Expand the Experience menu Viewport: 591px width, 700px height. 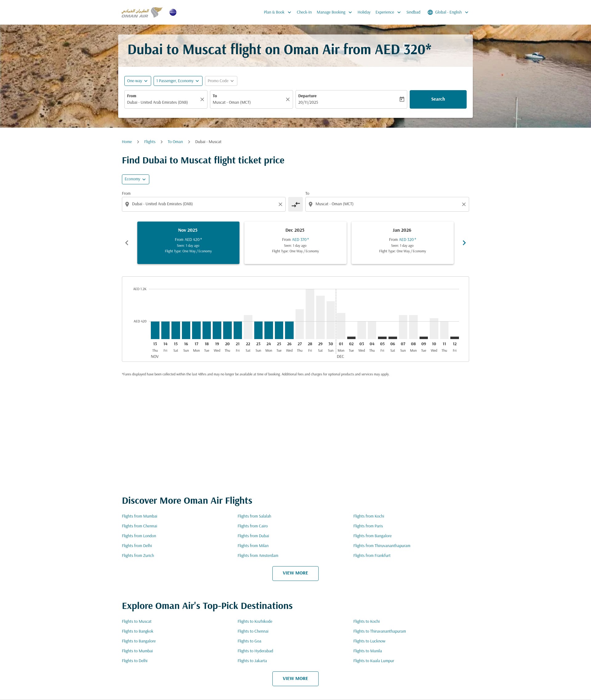click(x=388, y=12)
